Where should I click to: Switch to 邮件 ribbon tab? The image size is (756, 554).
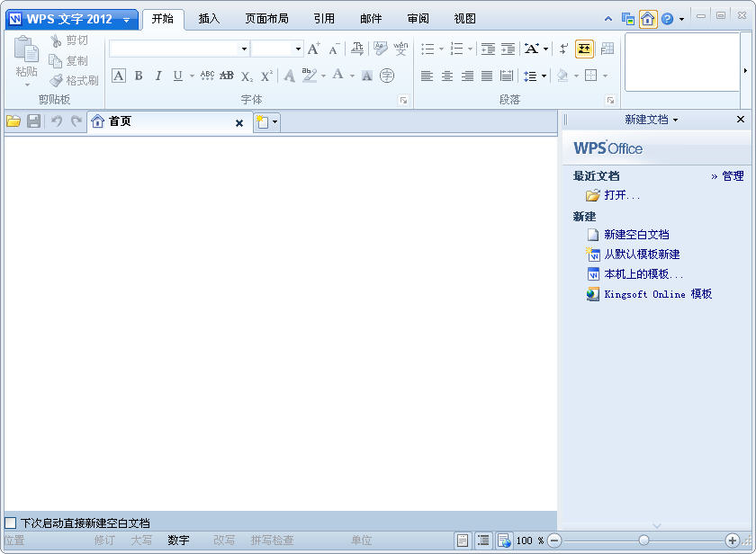(x=371, y=19)
